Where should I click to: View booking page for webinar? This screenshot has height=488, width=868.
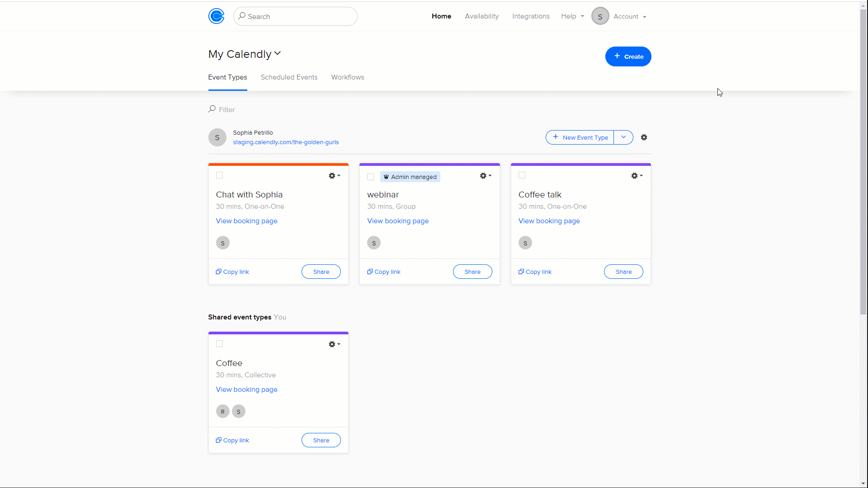coord(398,221)
